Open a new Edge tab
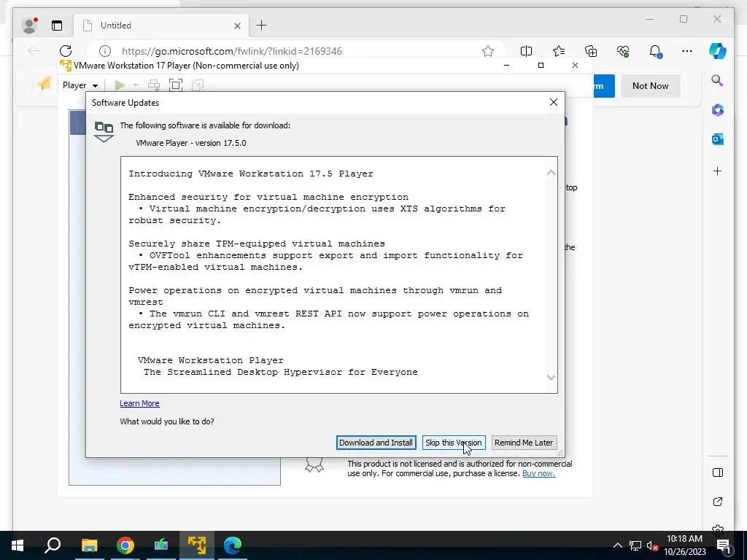Screen dimensions: 747x560 tap(262, 26)
